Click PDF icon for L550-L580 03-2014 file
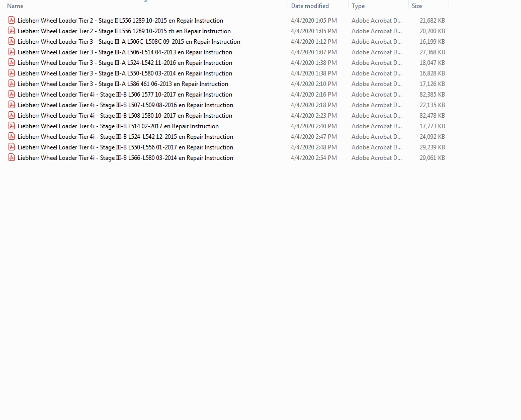The width and height of the screenshot is (521, 420). pos(12,73)
